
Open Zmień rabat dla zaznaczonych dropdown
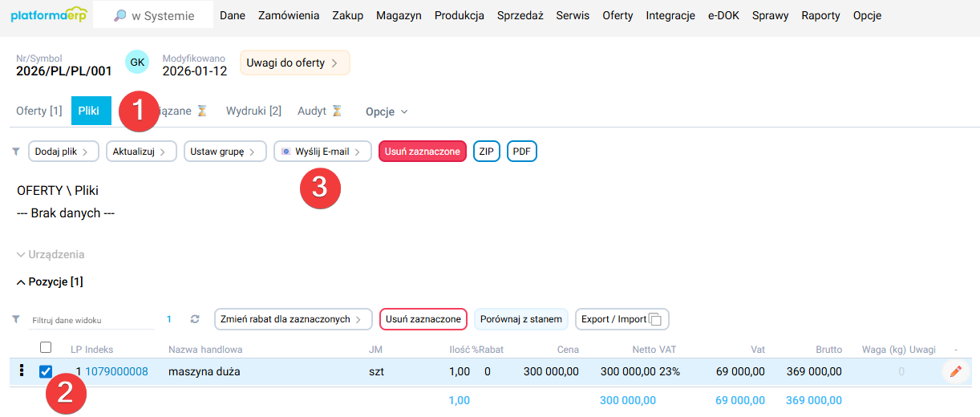(294, 319)
